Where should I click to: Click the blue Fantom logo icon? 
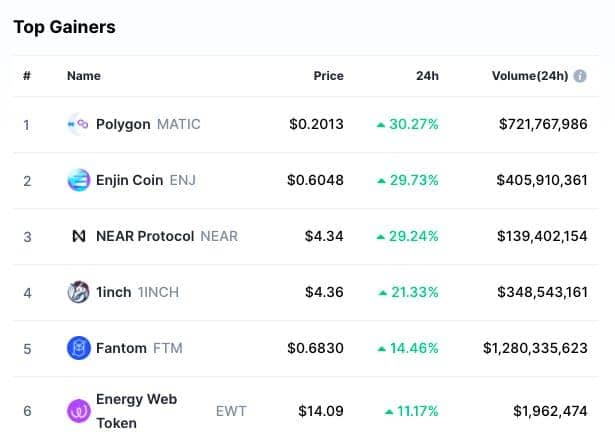[78, 348]
